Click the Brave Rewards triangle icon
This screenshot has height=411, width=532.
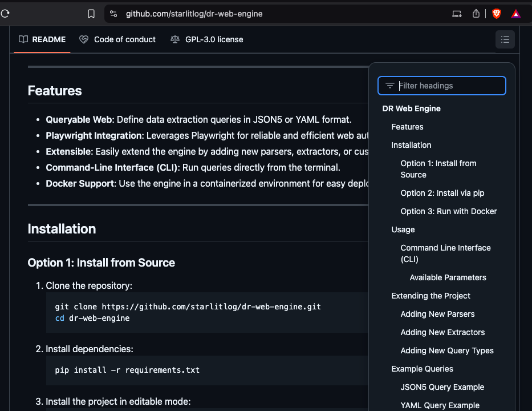tap(515, 14)
